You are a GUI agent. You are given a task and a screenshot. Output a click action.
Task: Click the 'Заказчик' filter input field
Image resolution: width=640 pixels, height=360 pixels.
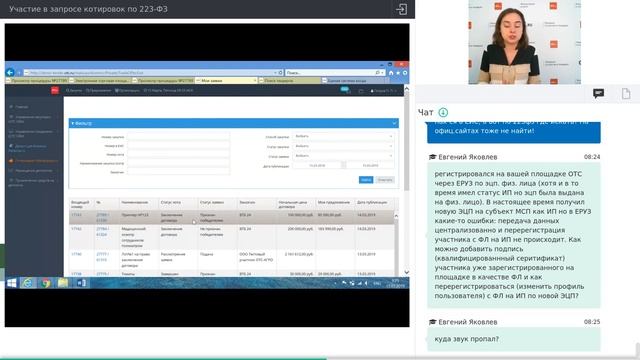pos(178,172)
